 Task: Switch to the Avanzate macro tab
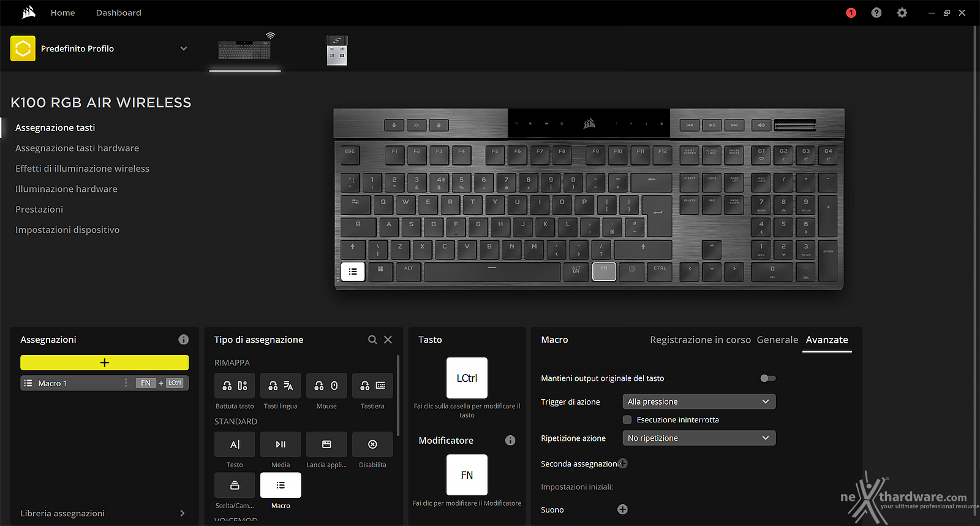click(x=827, y=340)
